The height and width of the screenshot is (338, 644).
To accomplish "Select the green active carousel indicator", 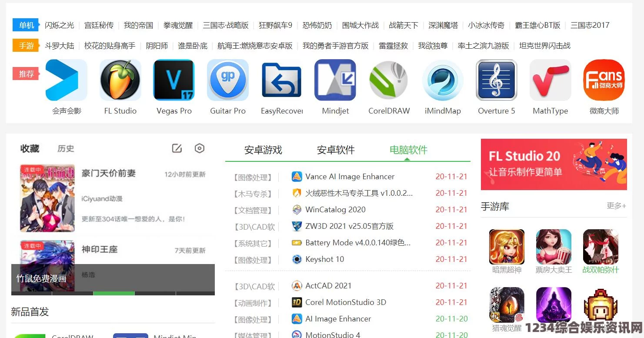I will pyautogui.click(x=114, y=294).
